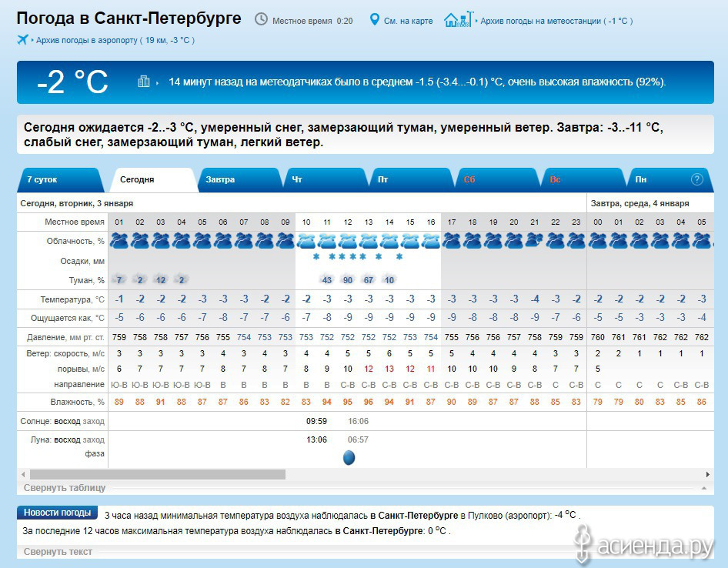Collapse table via Свернуть таблицу
The height and width of the screenshot is (568, 728).
point(65,488)
